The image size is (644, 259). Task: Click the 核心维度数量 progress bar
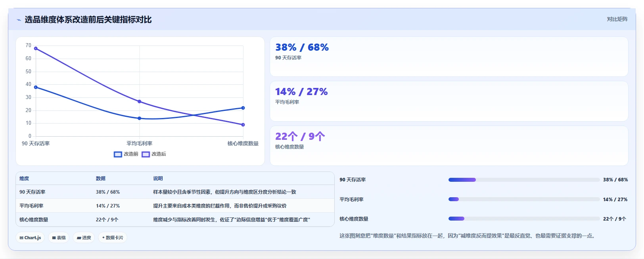[x=524, y=219]
